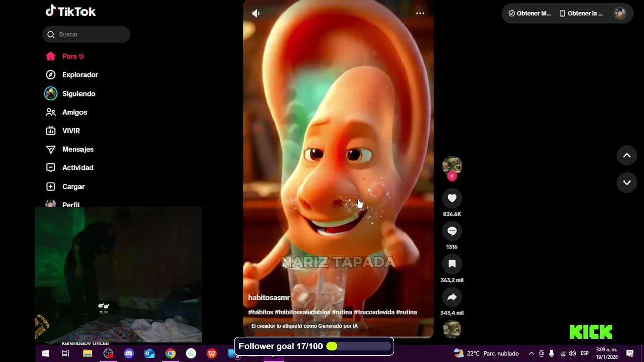Save the video with the bookmark icon
This screenshot has height=362, width=644.
click(452, 264)
